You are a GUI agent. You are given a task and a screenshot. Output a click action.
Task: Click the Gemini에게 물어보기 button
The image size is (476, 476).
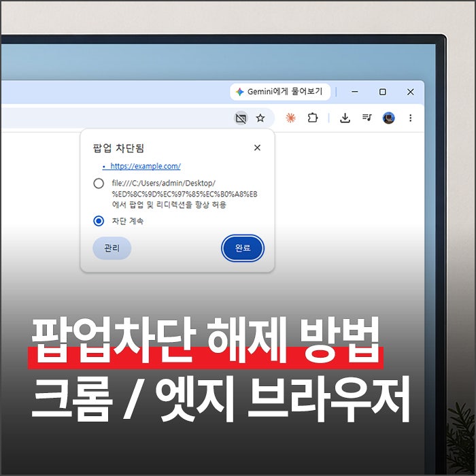[x=280, y=92]
